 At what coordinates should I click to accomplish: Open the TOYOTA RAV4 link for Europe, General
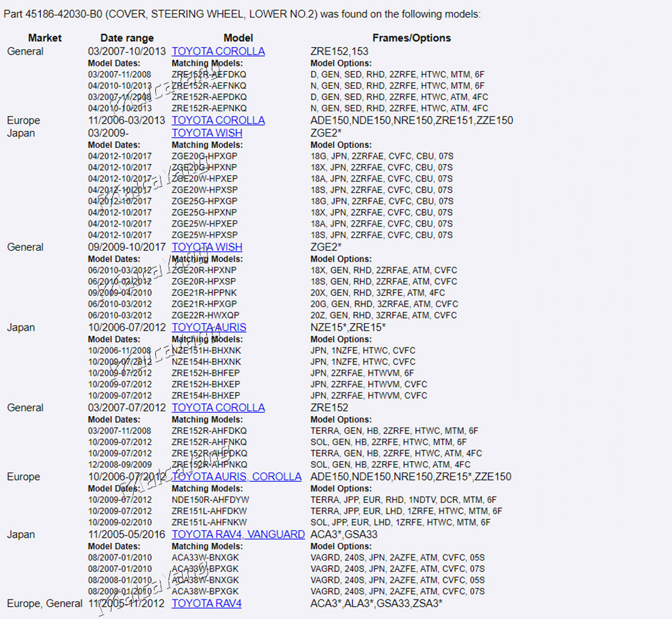[x=206, y=604]
